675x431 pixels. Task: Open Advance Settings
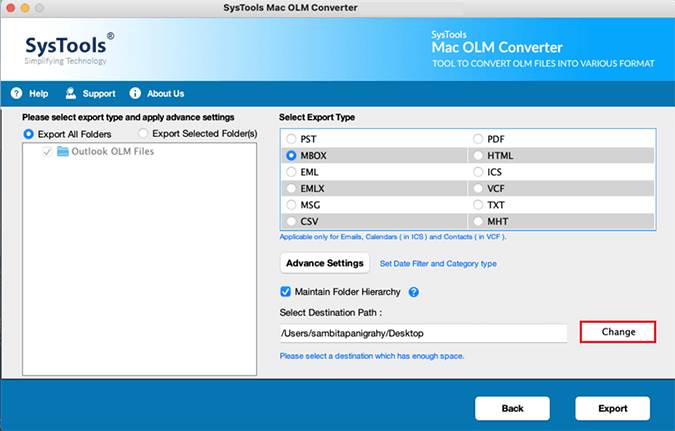point(325,263)
